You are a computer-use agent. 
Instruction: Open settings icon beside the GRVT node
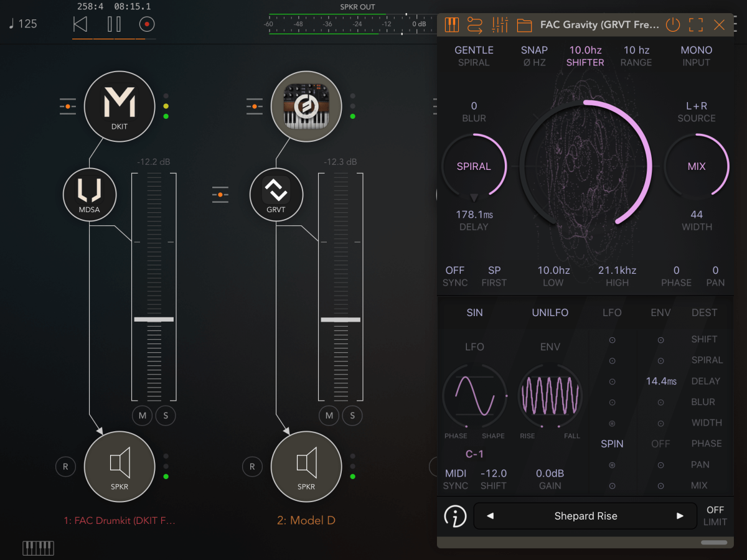tap(220, 195)
